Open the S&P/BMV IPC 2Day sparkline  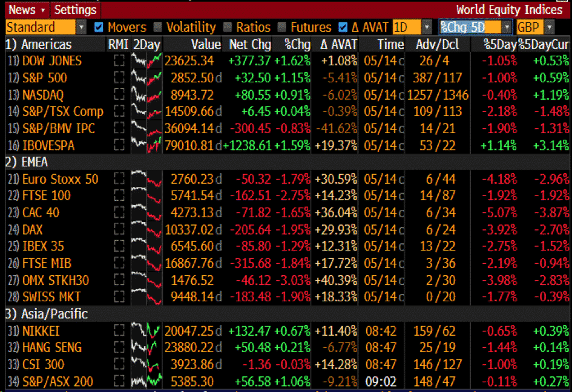[146, 128]
